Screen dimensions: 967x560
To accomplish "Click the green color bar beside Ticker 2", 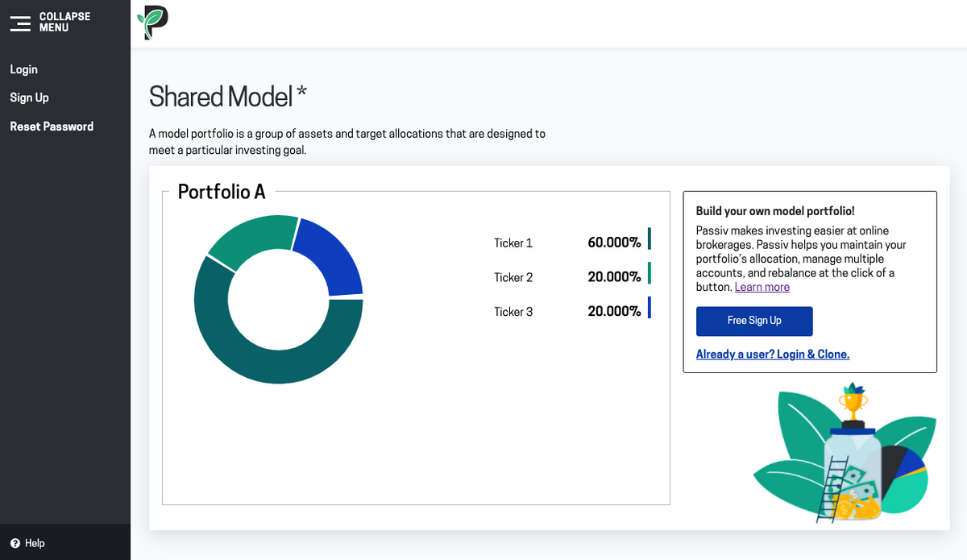I will point(649,273).
